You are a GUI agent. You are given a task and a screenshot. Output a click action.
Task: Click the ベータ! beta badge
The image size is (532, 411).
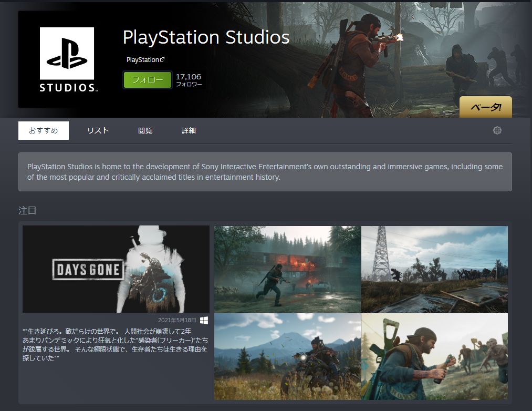click(x=485, y=107)
